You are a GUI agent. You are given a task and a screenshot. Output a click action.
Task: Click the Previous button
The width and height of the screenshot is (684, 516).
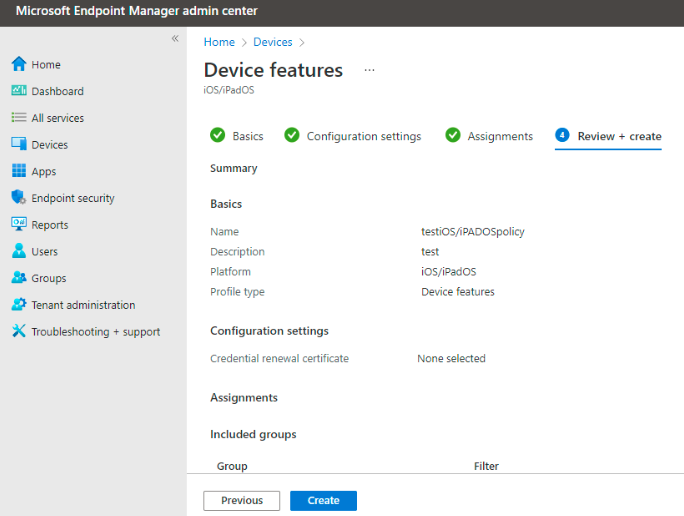pos(241,501)
